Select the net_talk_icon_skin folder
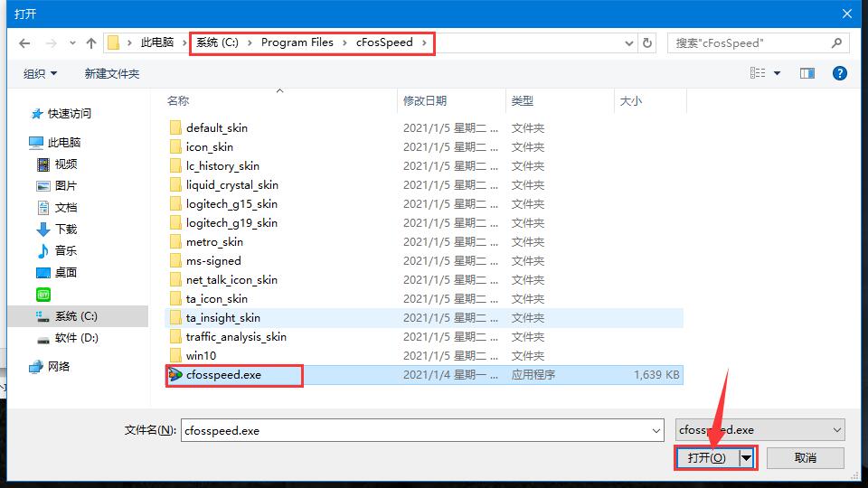Viewport: 868px width, 488px height. coord(231,279)
